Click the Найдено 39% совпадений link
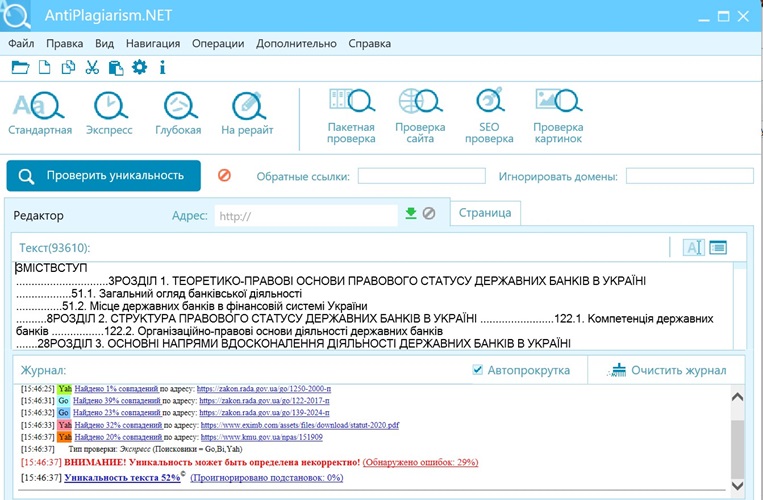Viewport: 763px width, 500px height. [x=117, y=401]
